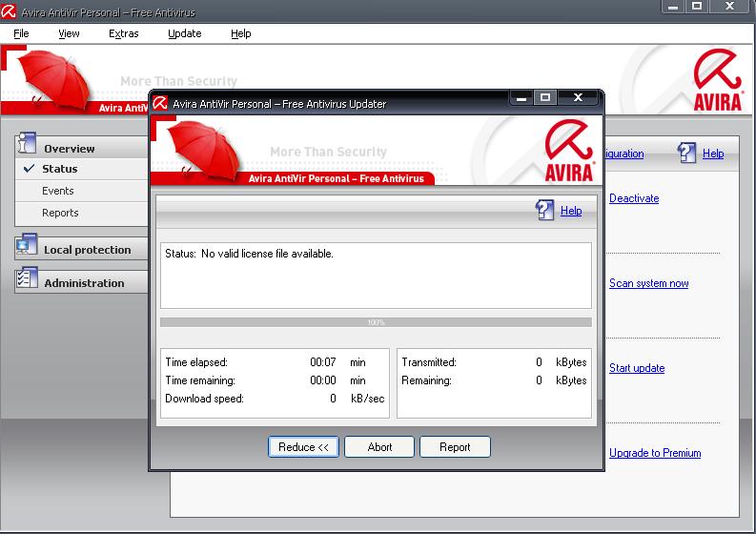Click the Overview info icon in sidebar

[26, 144]
